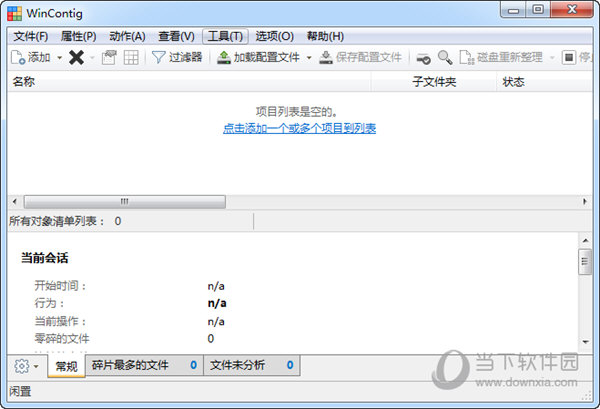Click the horizontal scrollbar thumb
The image size is (600, 409).
(x=124, y=202)
